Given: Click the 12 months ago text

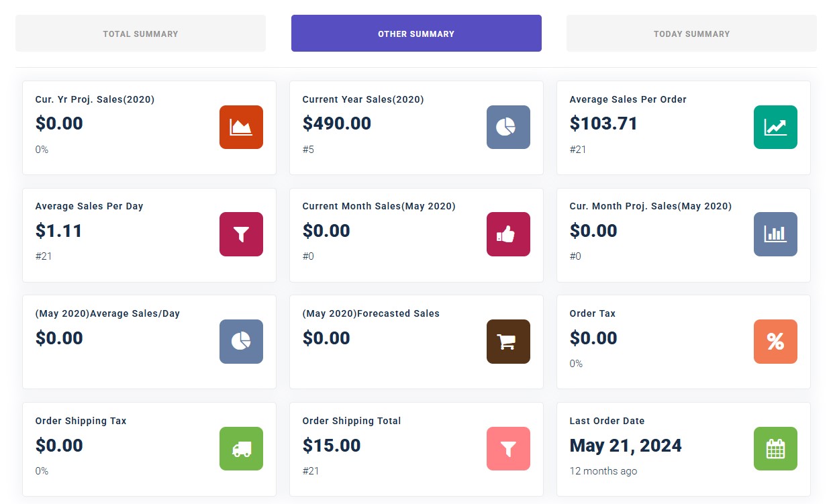Looking at the screenshot, I should [603, 471].
